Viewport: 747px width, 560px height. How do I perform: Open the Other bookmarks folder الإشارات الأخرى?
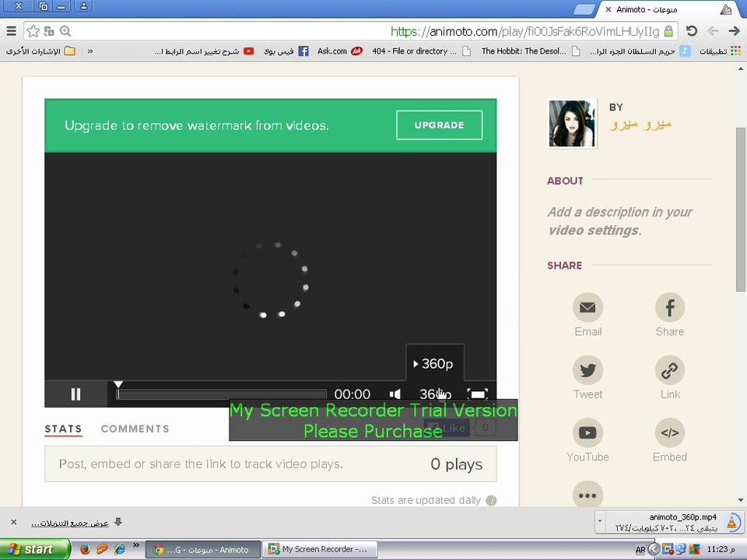coord(41,51)
